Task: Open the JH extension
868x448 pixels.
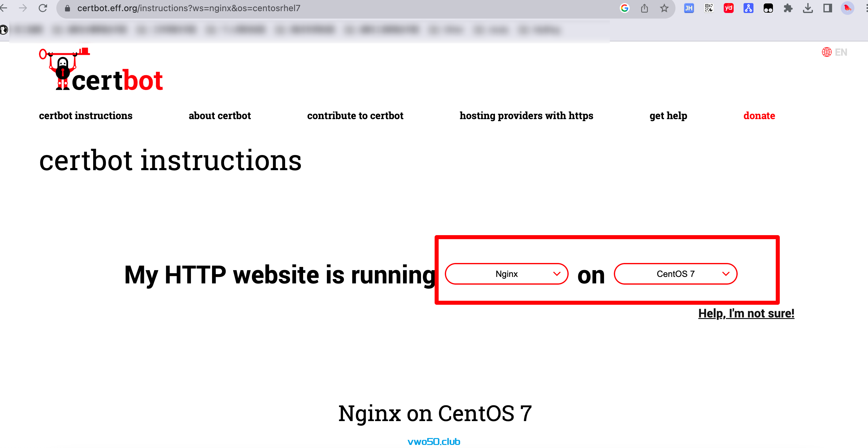Action: coord(689,8)
